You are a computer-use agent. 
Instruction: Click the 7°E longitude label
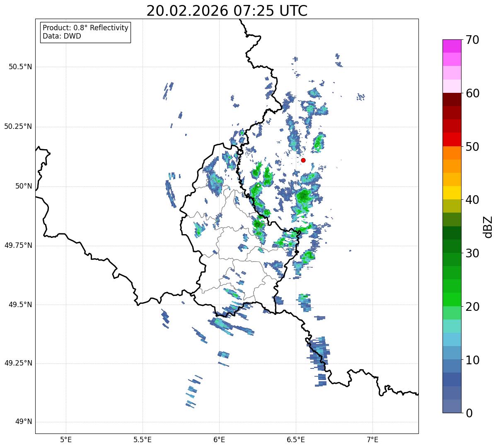(372, 439)
